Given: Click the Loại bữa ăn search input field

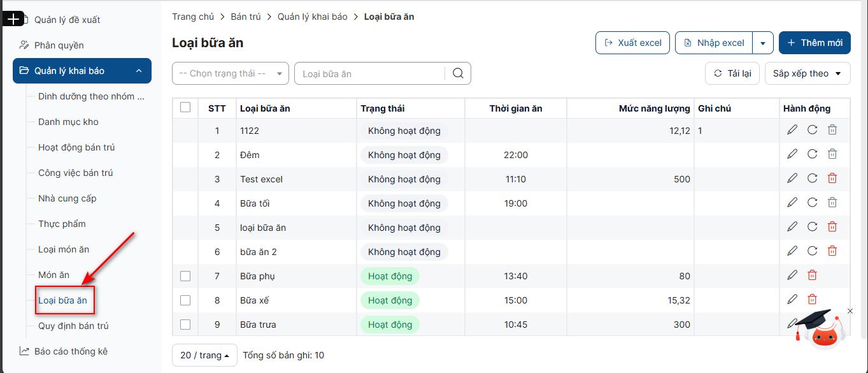Looking at the screenshot, I should [x=369, y=73].
